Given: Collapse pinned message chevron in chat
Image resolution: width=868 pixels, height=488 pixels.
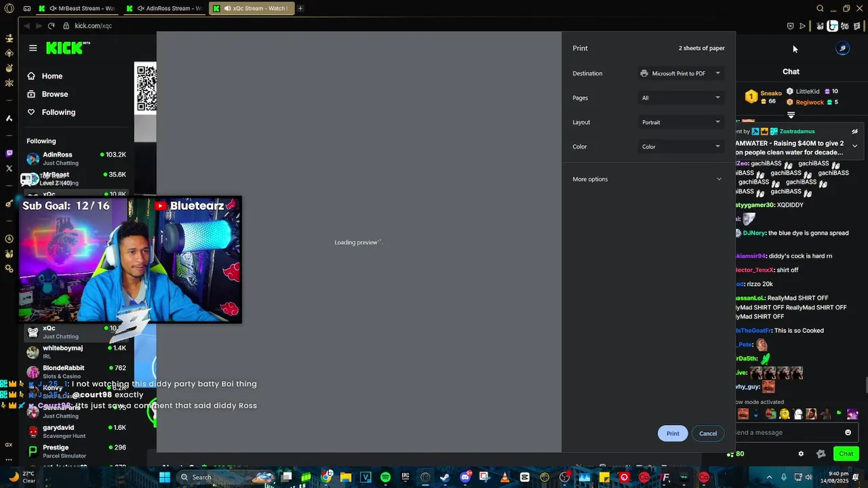Looking at the screenshot, I should [854, 146].
